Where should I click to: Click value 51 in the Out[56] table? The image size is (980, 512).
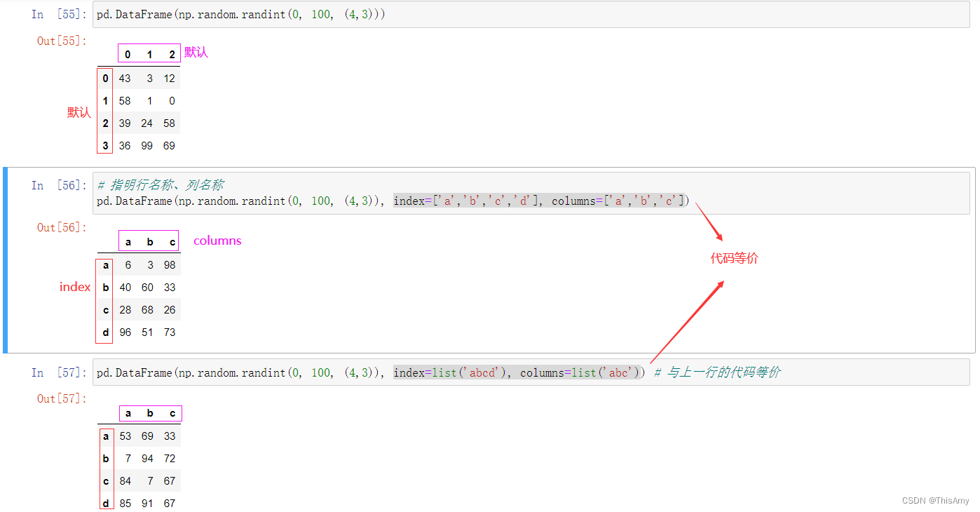(147, 332)
